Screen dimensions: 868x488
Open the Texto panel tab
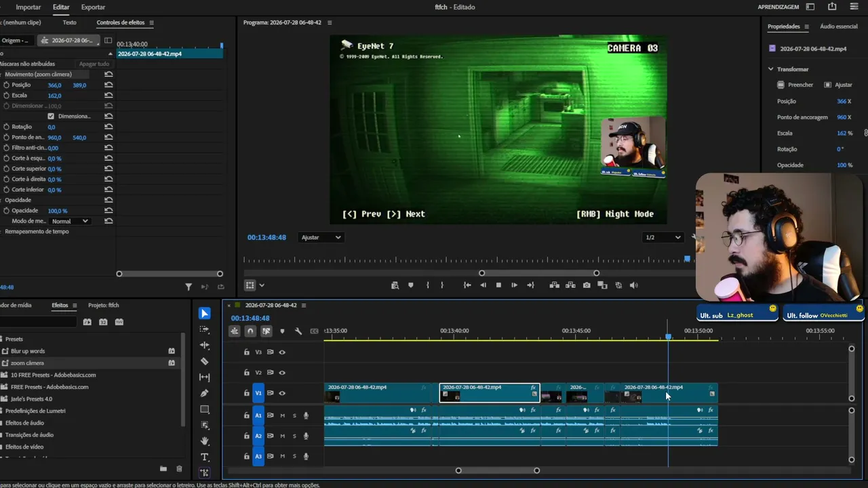tap(69, 22)
